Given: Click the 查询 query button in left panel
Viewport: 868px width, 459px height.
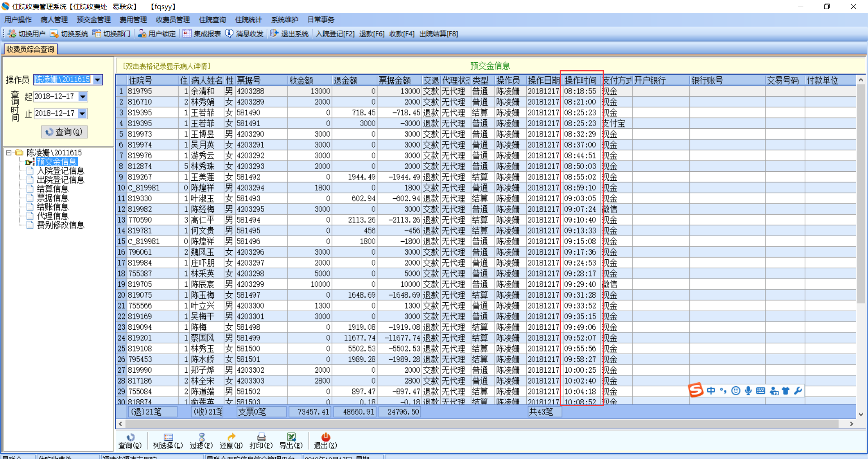Looking at the screenshot, I should [64, 132].
